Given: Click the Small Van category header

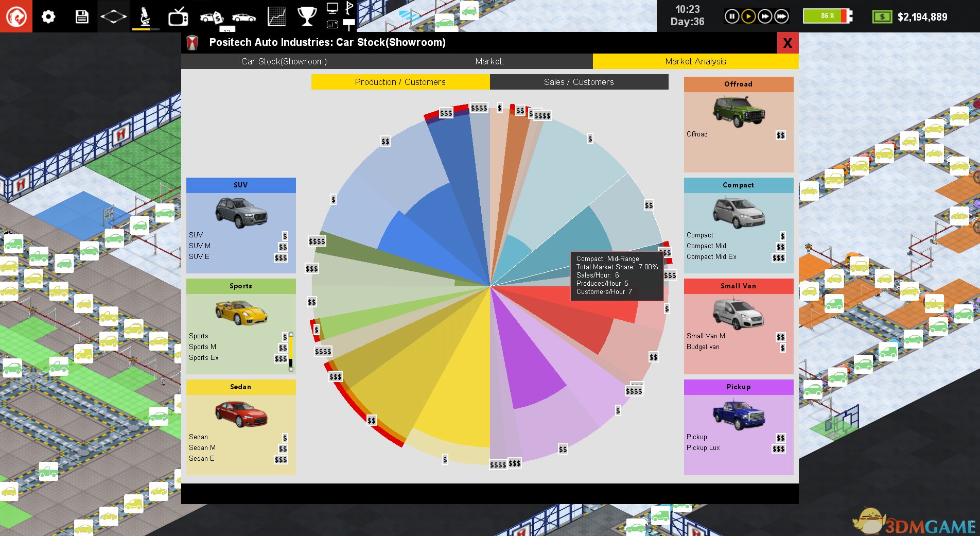Looking at the screenshot, I should tap(739, 286).
